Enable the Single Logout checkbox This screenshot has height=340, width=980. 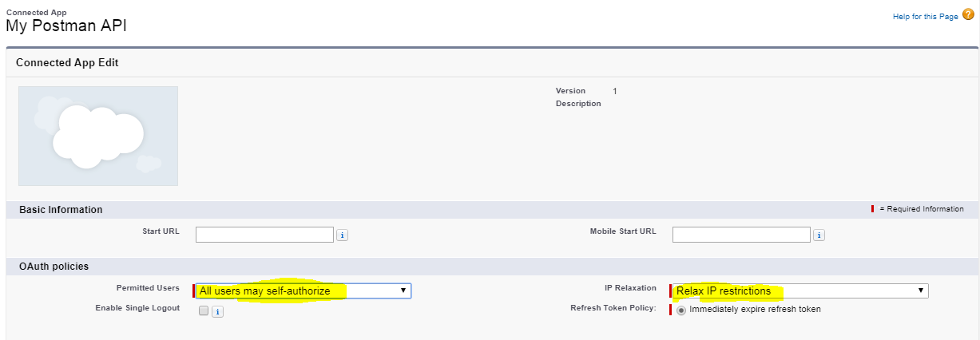pos(204,311)
